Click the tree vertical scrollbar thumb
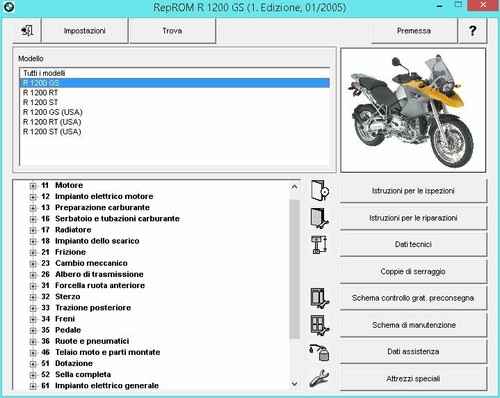The height and width of the screenshot is (398, 500). click(294, 269)
